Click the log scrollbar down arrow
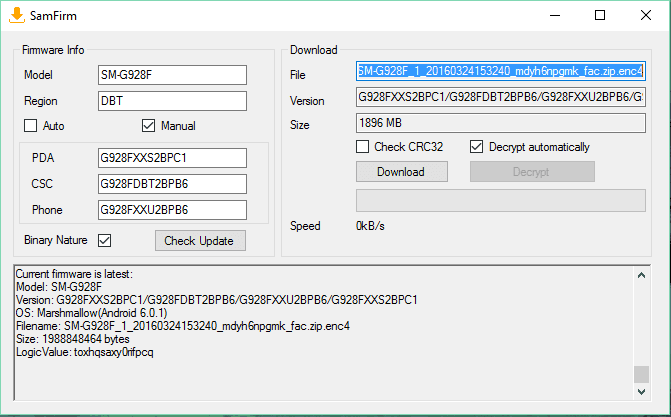This screenshot has height=417, width=671. coord(641,391)
